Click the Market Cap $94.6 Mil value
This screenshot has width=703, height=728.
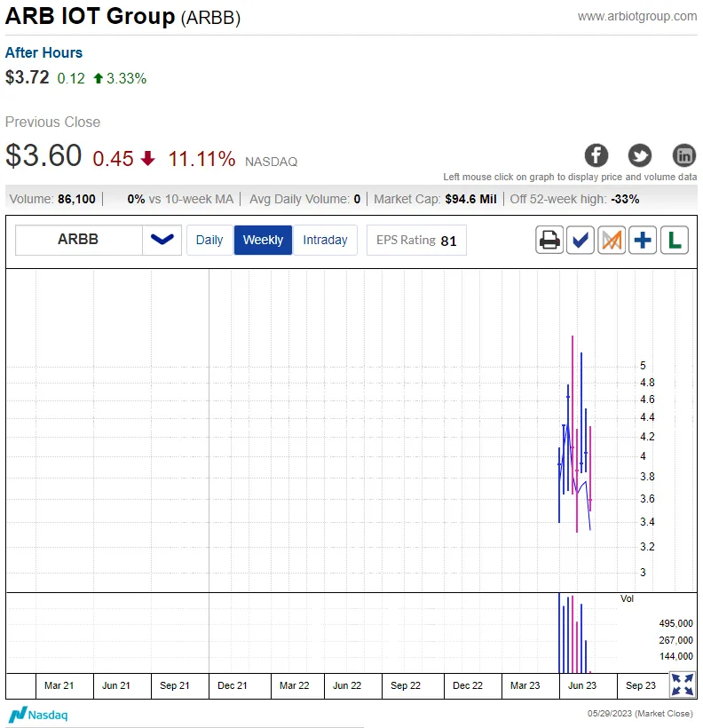(x=470, y=199)
